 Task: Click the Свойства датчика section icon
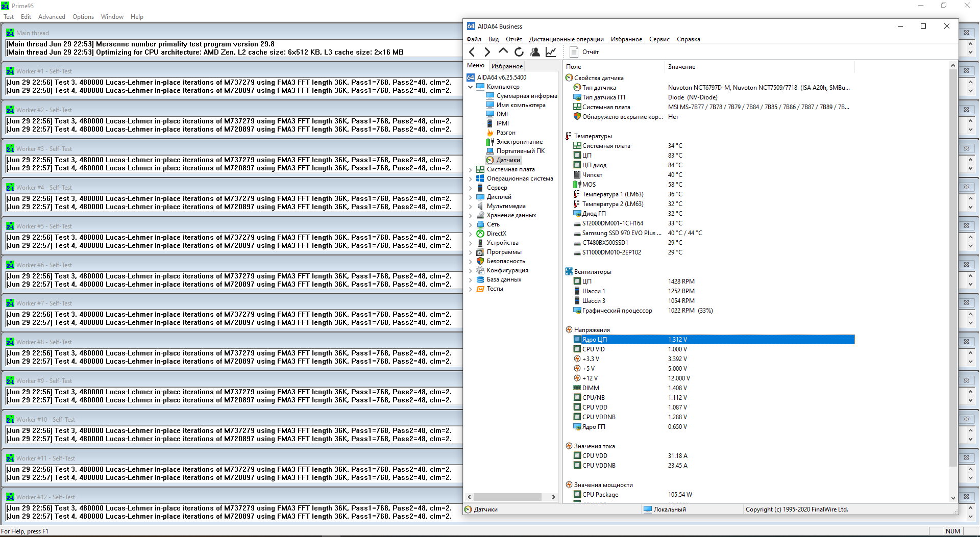tap(569, 78)
